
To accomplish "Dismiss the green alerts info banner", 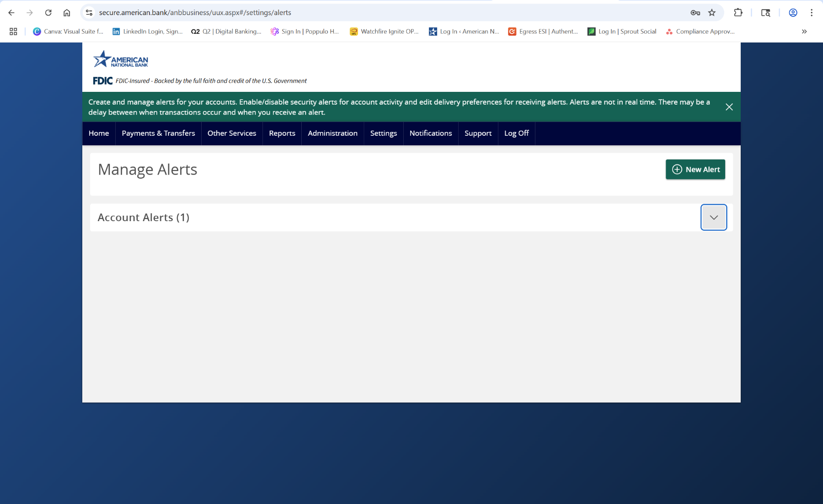I will (729, 107).
